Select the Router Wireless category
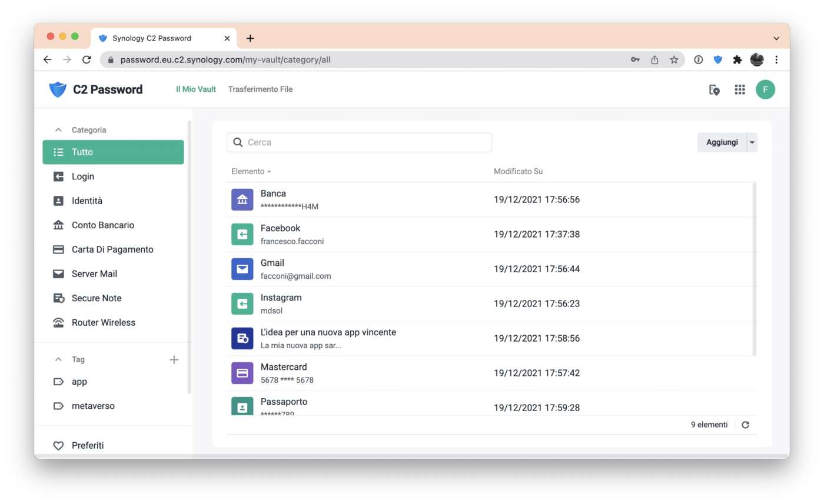This screenshot has width=824, height=504. pos(103,322)
